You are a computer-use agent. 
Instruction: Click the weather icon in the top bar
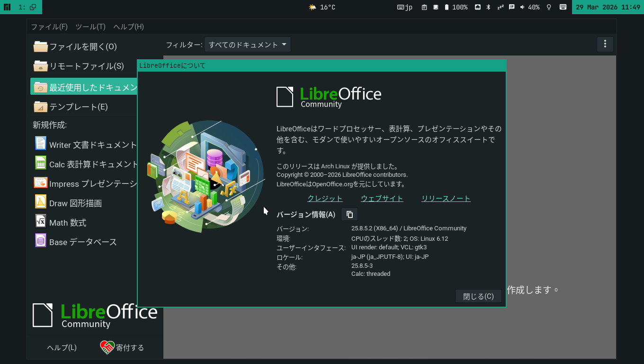[313, 7]
